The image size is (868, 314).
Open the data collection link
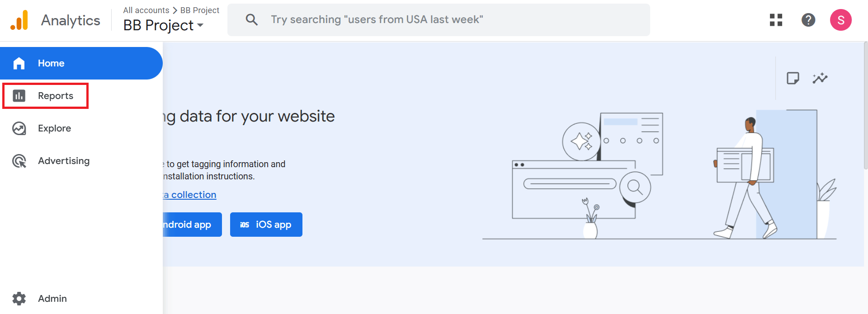190,195
